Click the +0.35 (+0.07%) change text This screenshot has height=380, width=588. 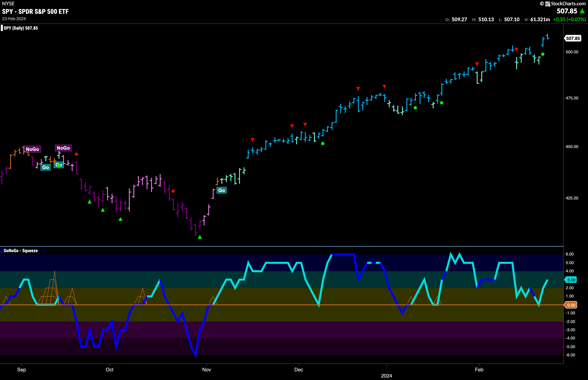click(569, 20)
